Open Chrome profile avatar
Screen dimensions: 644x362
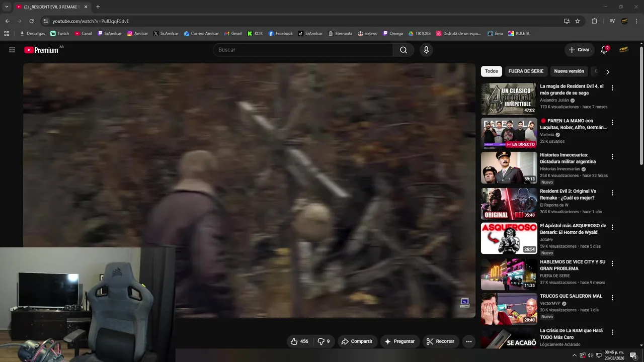[x=624, y=21]
